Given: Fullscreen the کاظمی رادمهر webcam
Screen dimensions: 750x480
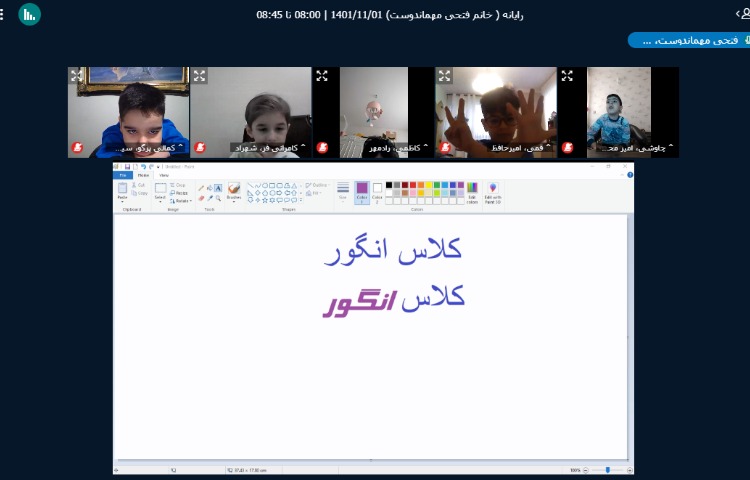Looking at the screenshot, I should tap(322, 76).
